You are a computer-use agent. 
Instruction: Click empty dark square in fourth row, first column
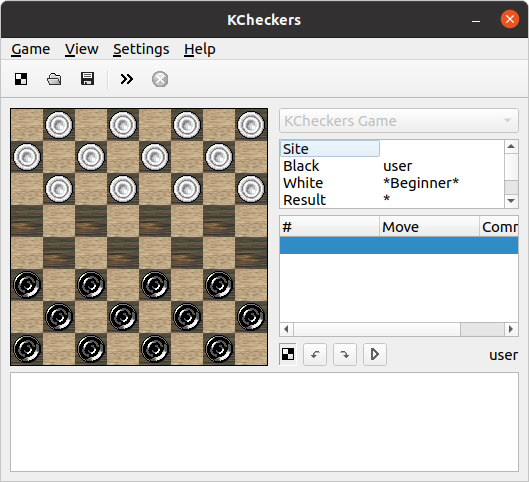tap(27, 221)
